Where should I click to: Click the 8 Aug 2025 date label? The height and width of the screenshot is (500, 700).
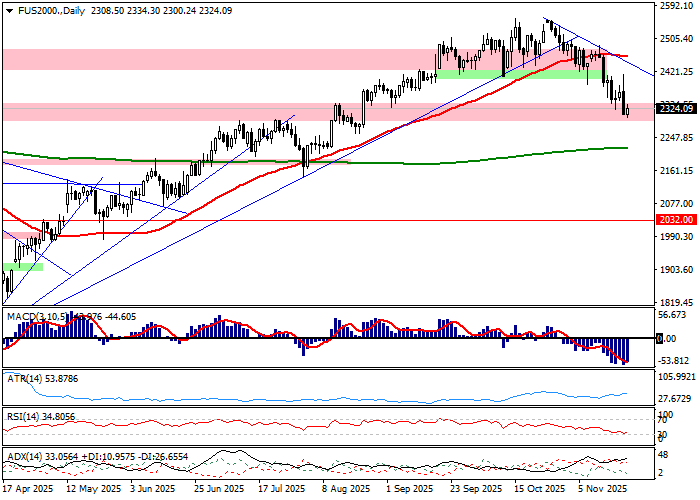click(x=346, y=490)
